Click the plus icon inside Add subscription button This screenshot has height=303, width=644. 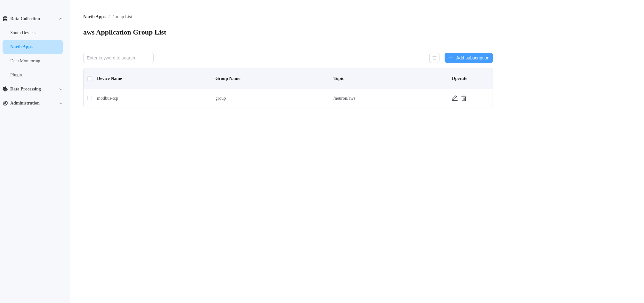pos(451,58)
